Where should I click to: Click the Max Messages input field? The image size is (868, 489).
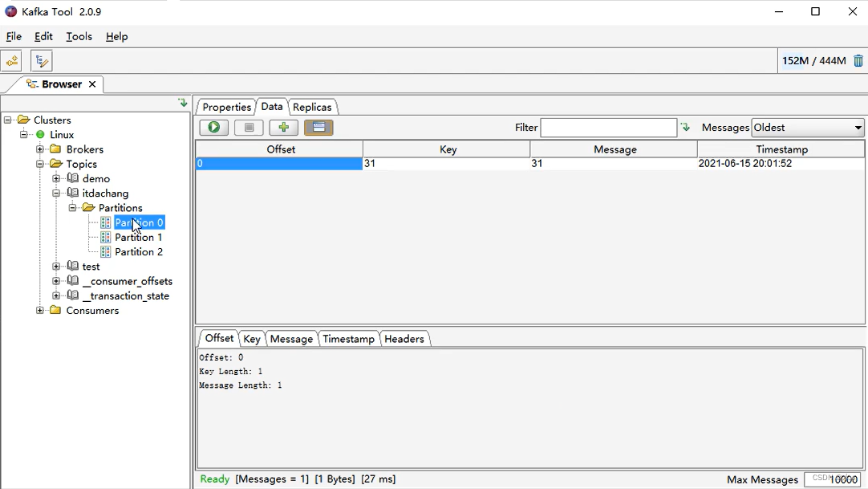click(833, 479)
